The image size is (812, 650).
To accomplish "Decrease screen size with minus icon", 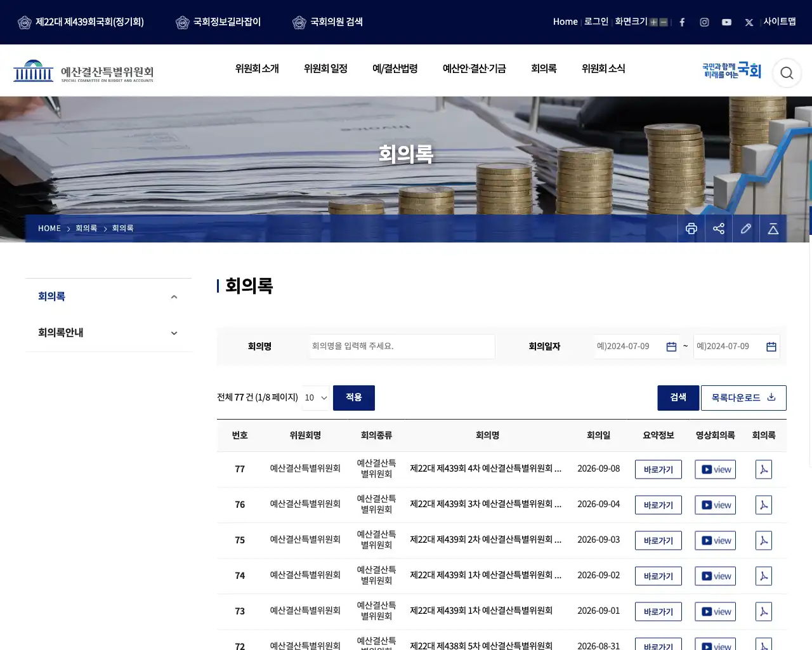I will [x=664, y=22].
